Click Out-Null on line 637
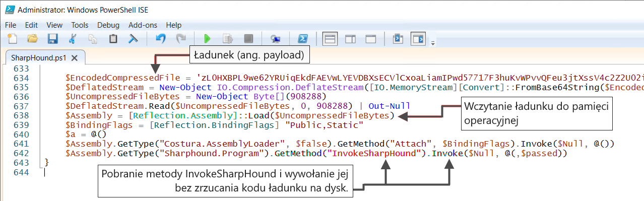Image resolution: width=644 pixels, height=201 pixels. click(390, 106)
